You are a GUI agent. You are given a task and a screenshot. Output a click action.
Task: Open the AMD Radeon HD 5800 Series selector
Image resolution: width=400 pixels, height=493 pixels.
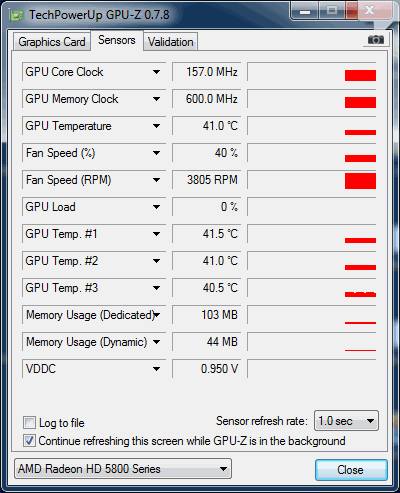click(x=123, y=469)
